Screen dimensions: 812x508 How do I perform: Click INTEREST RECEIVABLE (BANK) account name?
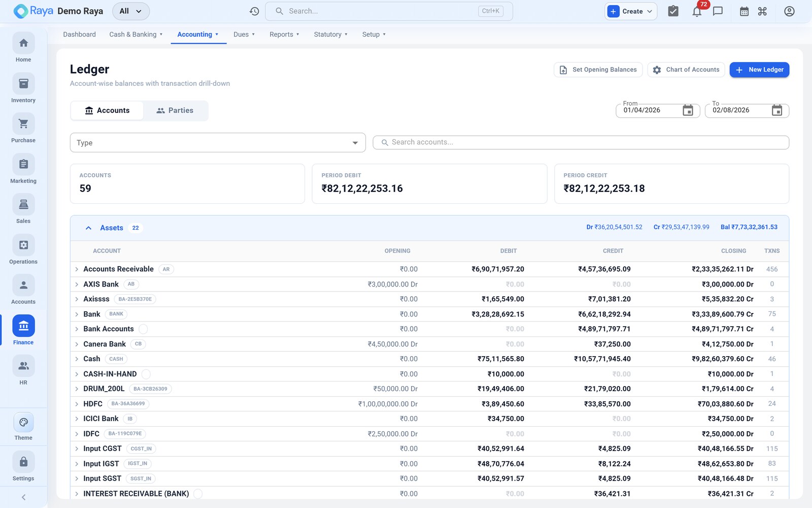[x=136, y=494]
